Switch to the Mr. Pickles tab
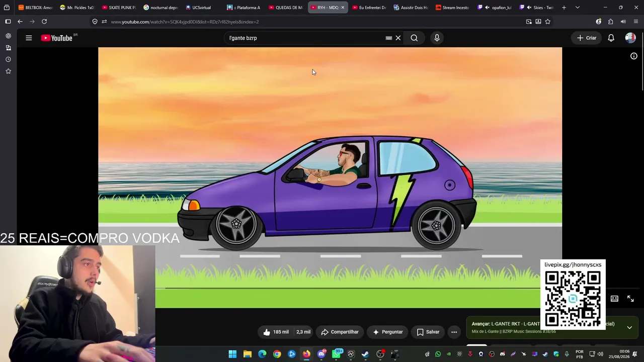 (77, 8)
